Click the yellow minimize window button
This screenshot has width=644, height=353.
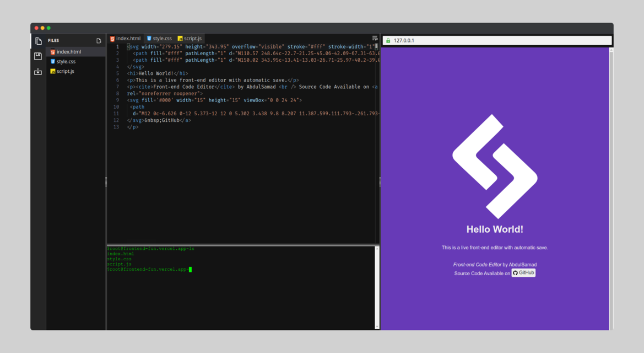(x=42, y=28)
